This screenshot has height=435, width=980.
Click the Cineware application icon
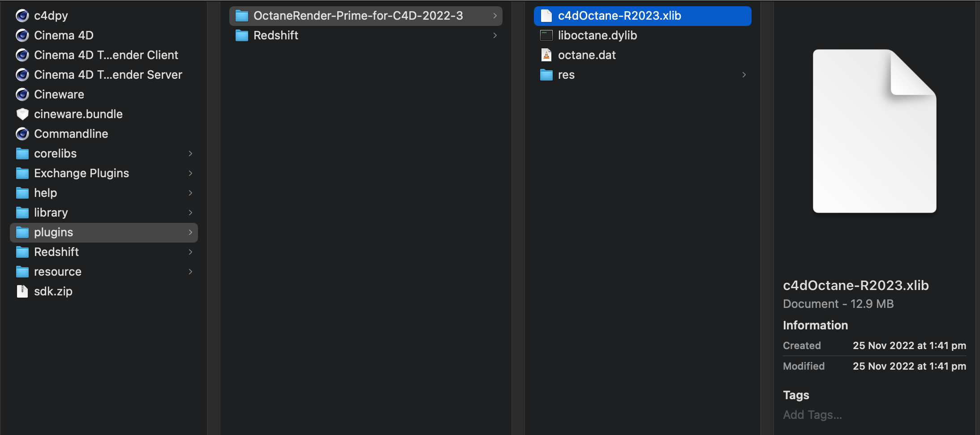[x=22, y=94]
